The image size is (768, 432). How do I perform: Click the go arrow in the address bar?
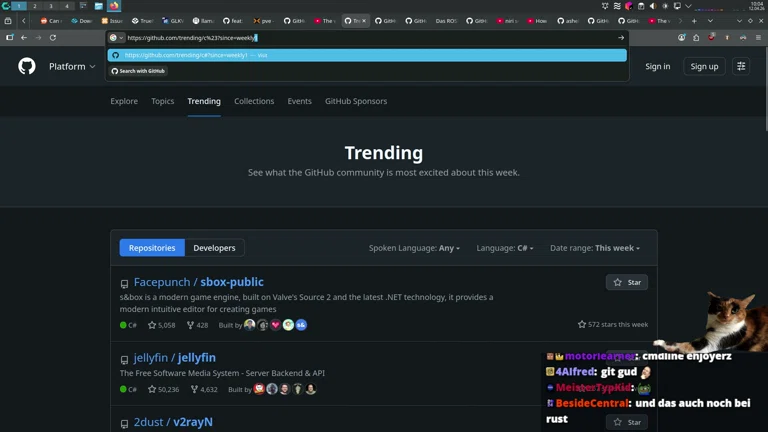(620, 38)
